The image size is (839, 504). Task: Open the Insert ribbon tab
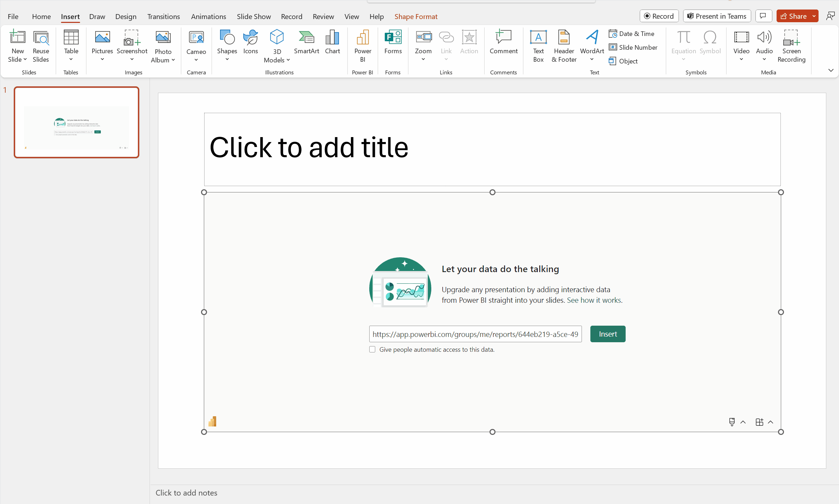pyautogui.click(x=71, y=16)
